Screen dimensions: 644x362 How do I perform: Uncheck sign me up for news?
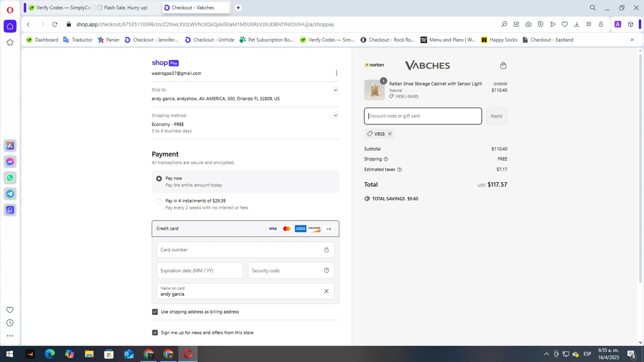click(155, 332)
